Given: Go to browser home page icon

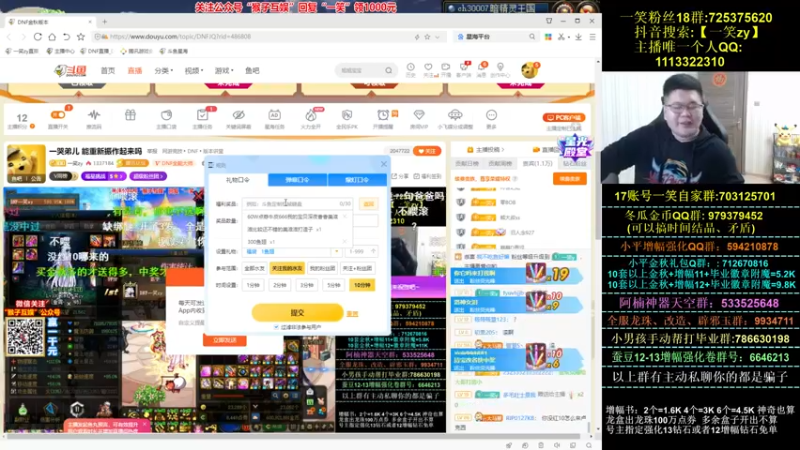Looking at the screenshot, I should coord(52,37).
